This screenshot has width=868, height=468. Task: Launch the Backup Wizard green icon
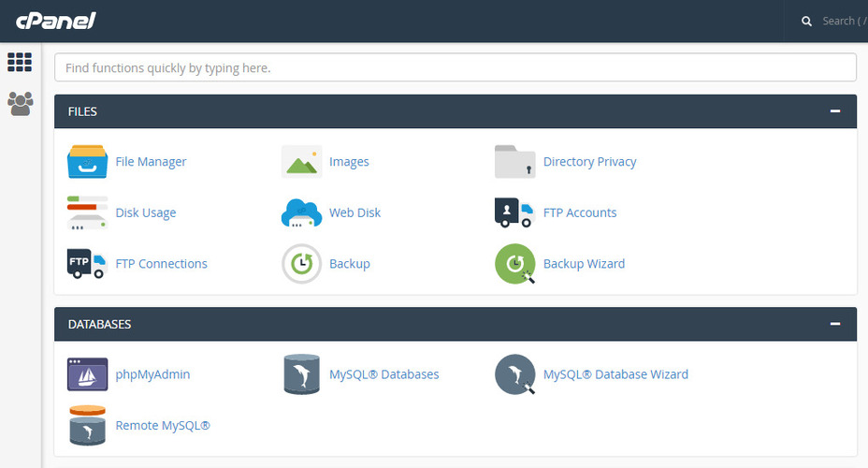pos(514,264)
